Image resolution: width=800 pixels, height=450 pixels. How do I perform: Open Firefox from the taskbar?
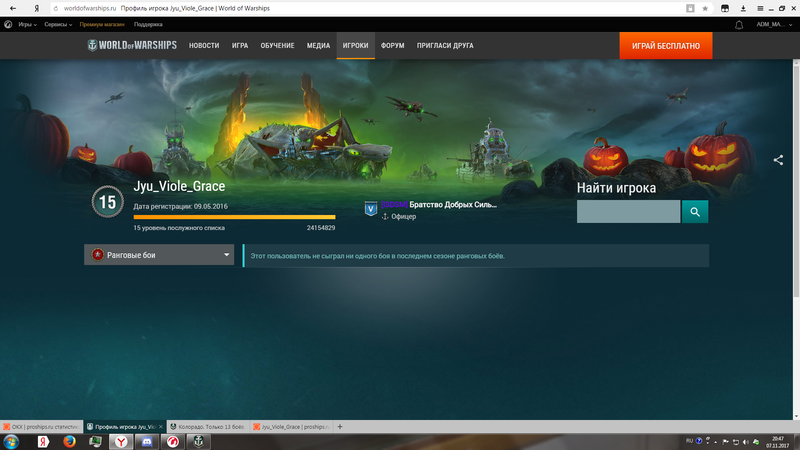69,441
